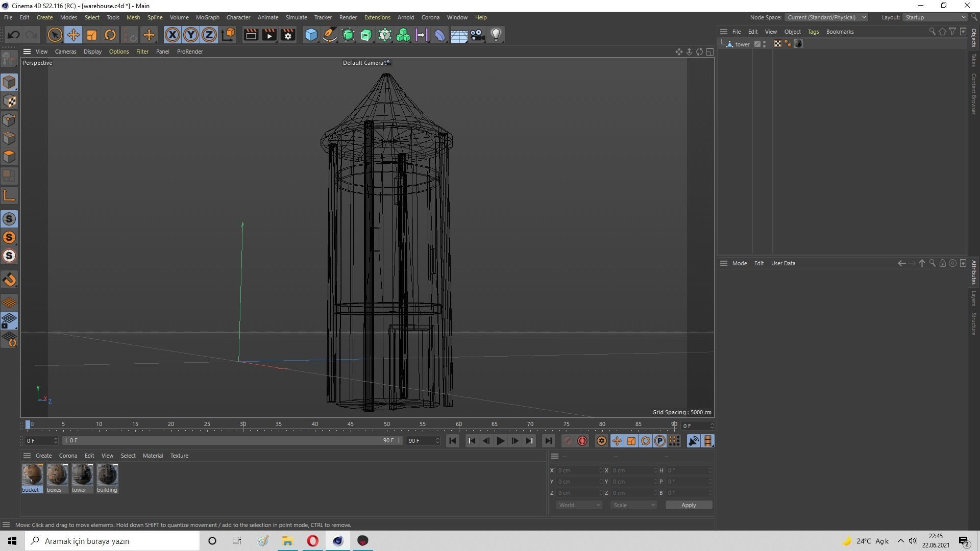Select the tower object in Object manager
980x551 pixels.
tap(742, 44)
